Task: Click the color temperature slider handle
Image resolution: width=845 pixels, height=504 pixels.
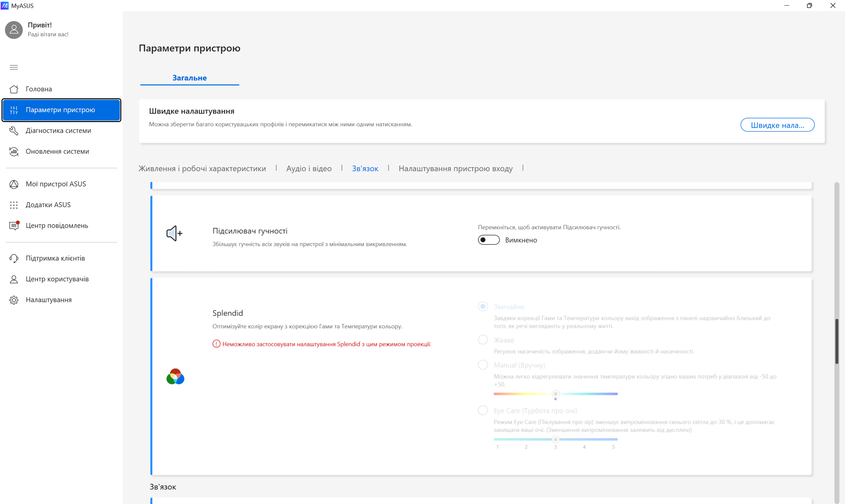Action: pyautogui.click(x=556, y=394)
